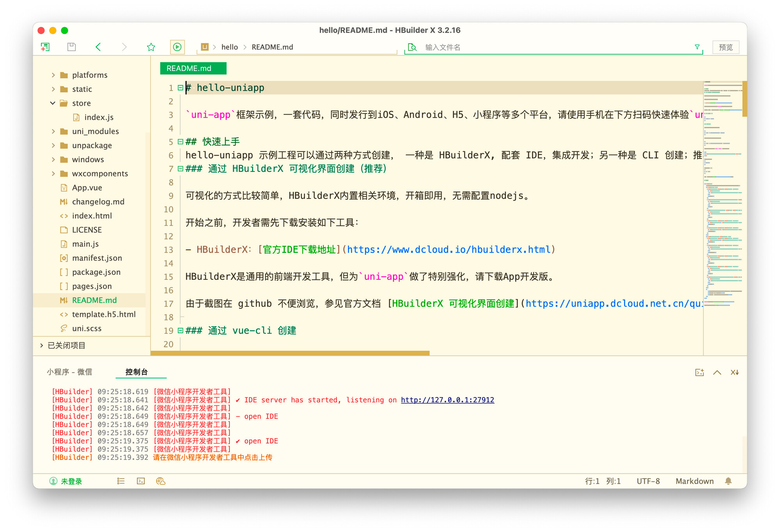
Task: Click the 预览 preview button
Action: pos(725,47)
